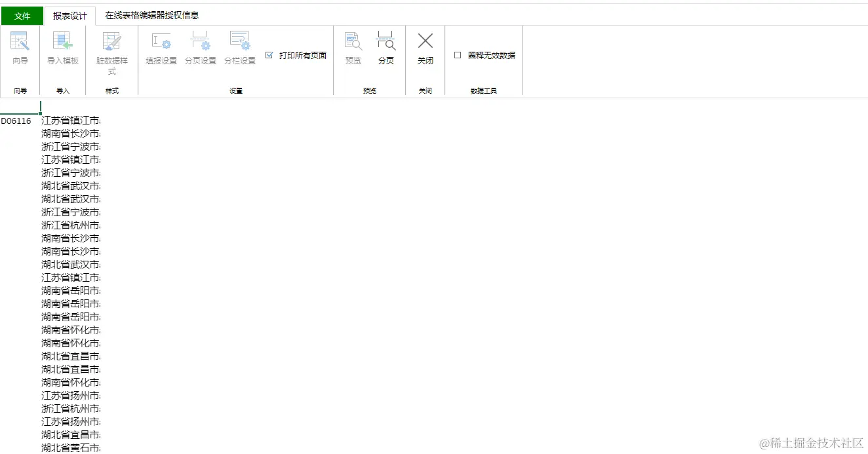Open the 在线表格编辑器授权信息 tab
The height and width of the screenshot is (454, 868).
click(152, 15)
